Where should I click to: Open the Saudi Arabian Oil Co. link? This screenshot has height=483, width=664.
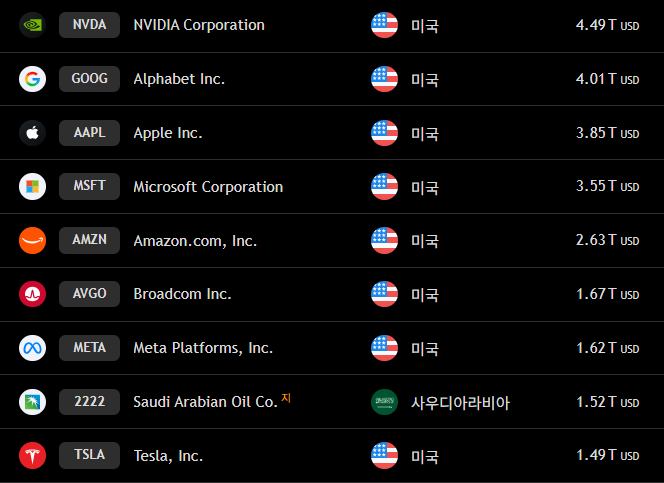(x=205, y=402)
